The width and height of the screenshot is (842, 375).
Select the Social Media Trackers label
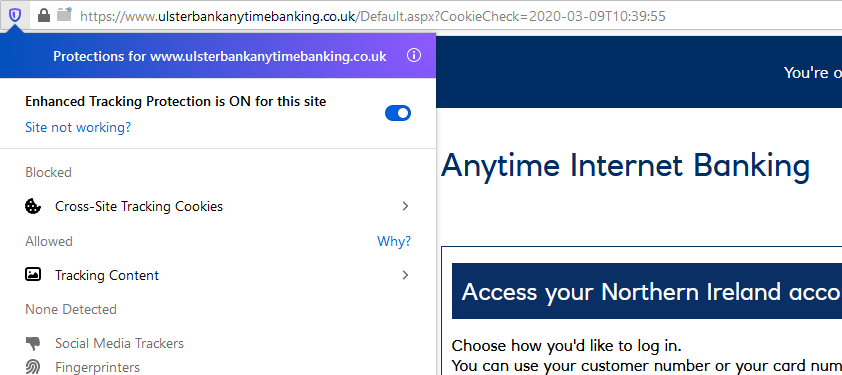click(x=119, y=343)
